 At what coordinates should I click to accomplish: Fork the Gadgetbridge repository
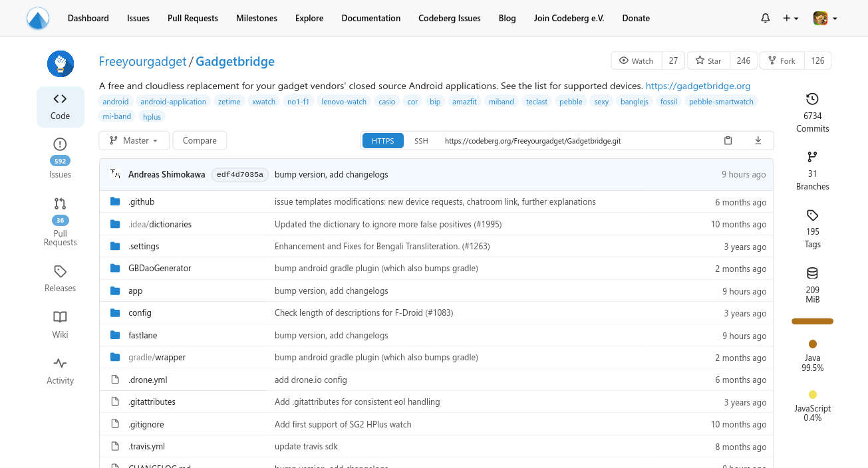782,60
